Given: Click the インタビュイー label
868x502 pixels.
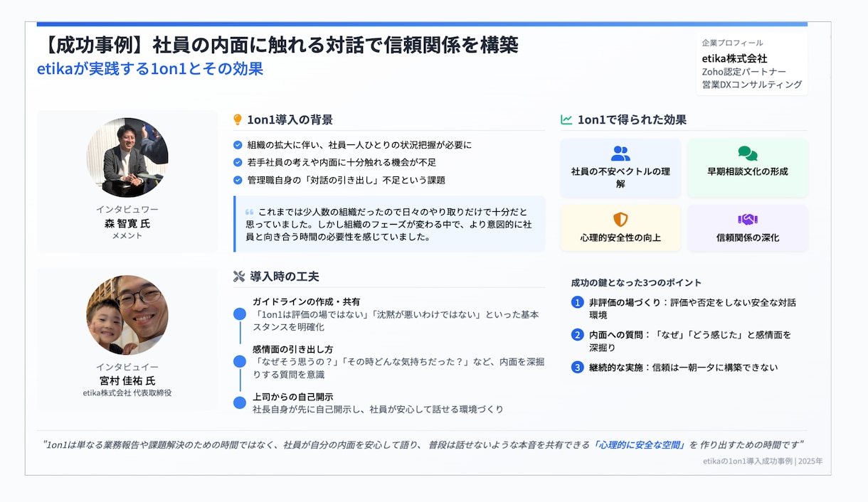Looking at the screenshot, I should [x=127, y=367].
